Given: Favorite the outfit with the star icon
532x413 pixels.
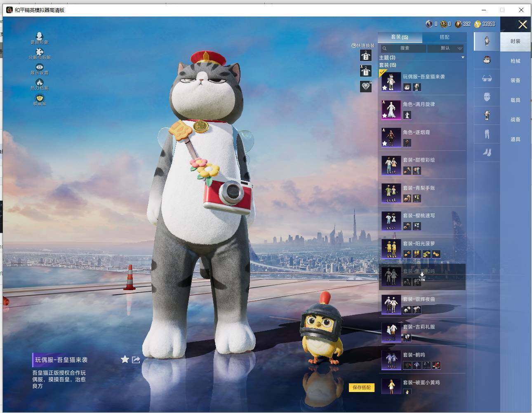Looking at the screenshot, I should click(x=125, y=359).
